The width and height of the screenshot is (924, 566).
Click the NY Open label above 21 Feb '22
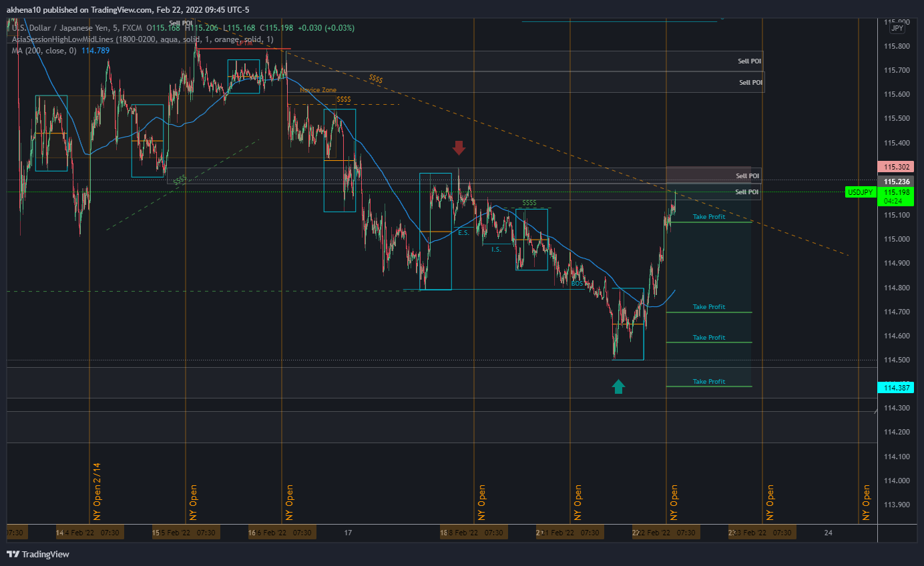coord(577,503)
